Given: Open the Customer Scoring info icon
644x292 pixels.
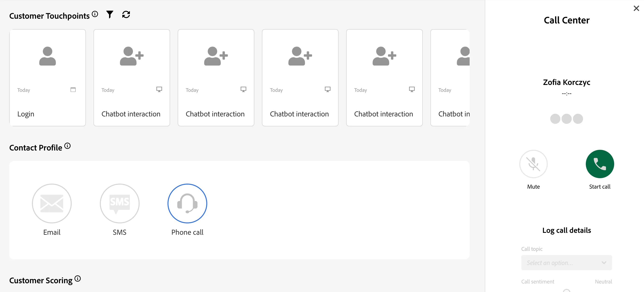Looking at the screenshot, I should click(78, 279).
